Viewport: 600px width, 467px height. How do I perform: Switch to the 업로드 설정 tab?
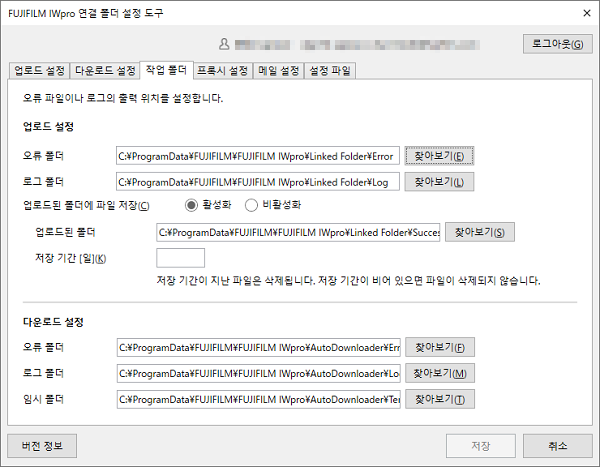[39, 70]
